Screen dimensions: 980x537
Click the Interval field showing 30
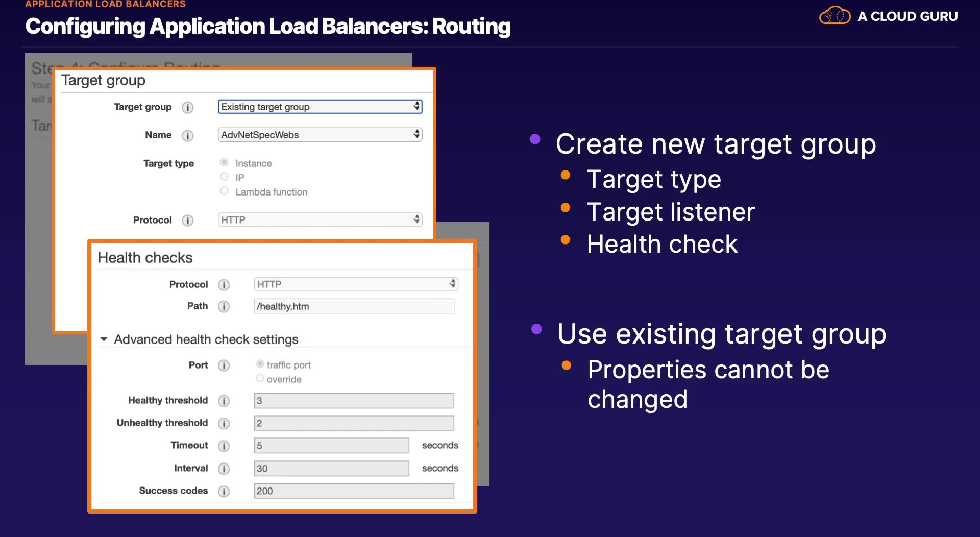(332, 468)
